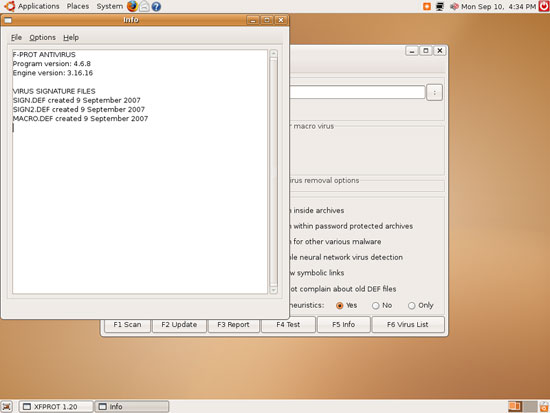
Task: Open the mail launcher icon in panel
Action: click(144, 6)
